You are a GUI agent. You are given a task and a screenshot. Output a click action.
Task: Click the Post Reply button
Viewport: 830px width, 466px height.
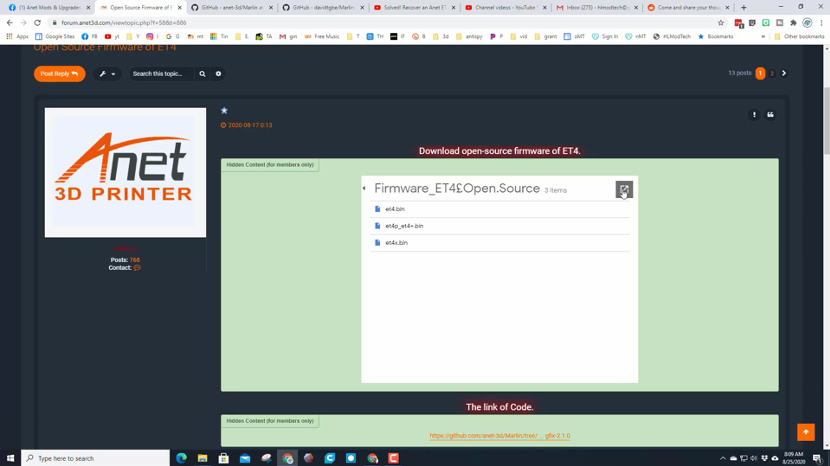pyautogui.click(x=59, y=74)
